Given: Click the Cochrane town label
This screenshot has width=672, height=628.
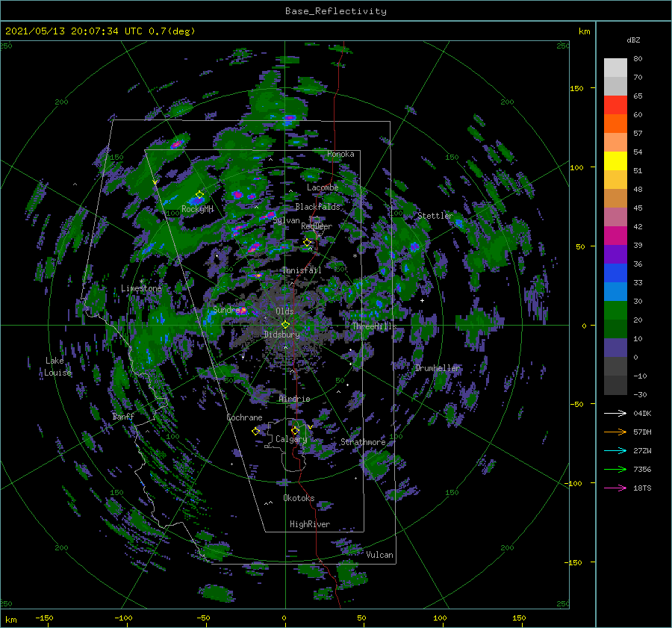Looking at the screenshot, I should coord(244,417).
